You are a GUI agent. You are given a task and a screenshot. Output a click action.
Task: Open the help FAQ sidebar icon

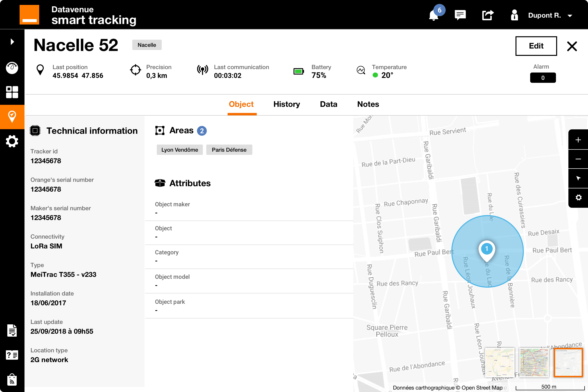(12, 355)
